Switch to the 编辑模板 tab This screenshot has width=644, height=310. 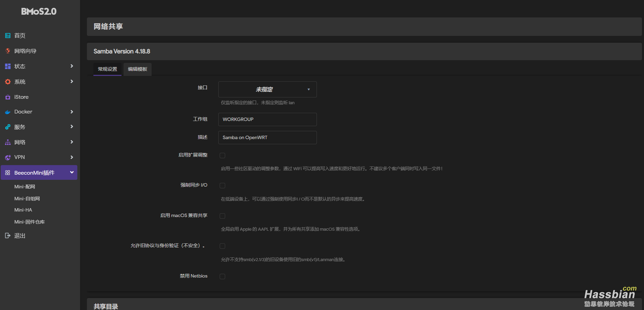point(138,69)
